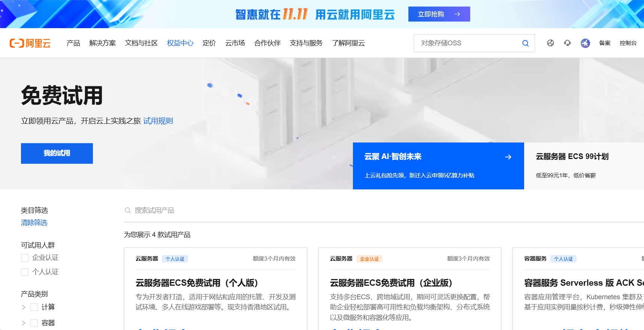Open the customer service headset icon
This screenshot has height=330, width=644.
click(x=567, y=43)
